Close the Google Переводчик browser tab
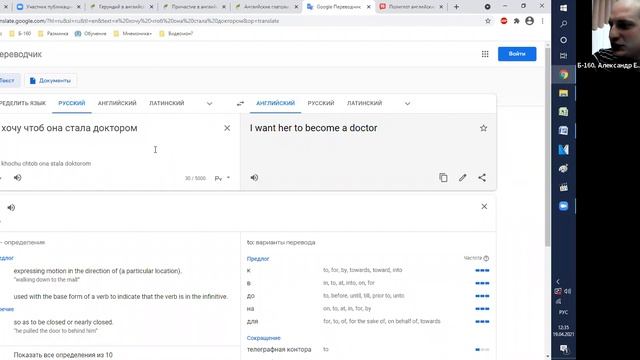 [369, 7]
